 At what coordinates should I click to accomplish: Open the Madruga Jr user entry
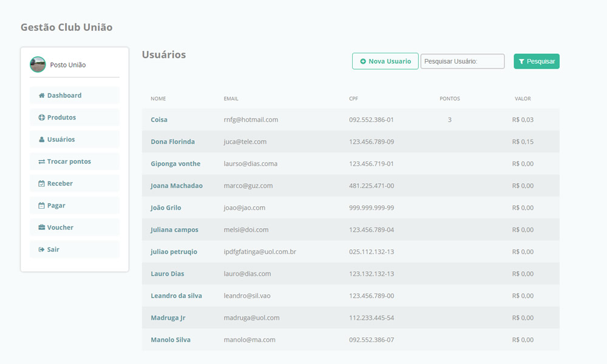(168, 318)
